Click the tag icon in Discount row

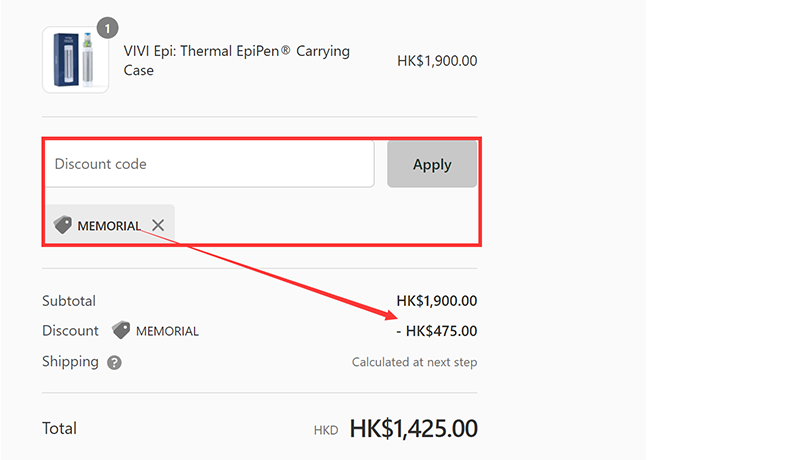point(121,330)
